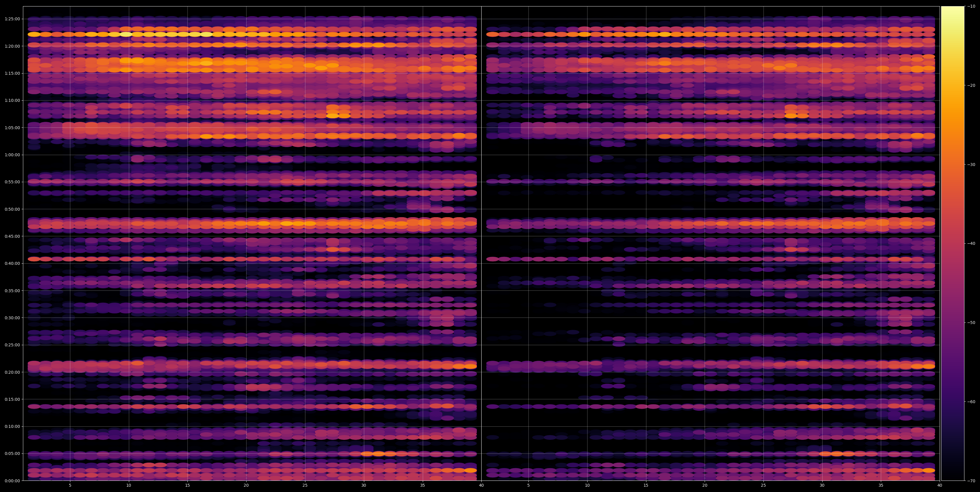The width and height of the screenshot is (980, 492).
Task: Click x-axis tick 20 below right heatmap
Action: pyautogui.click(x=705, y=486)
